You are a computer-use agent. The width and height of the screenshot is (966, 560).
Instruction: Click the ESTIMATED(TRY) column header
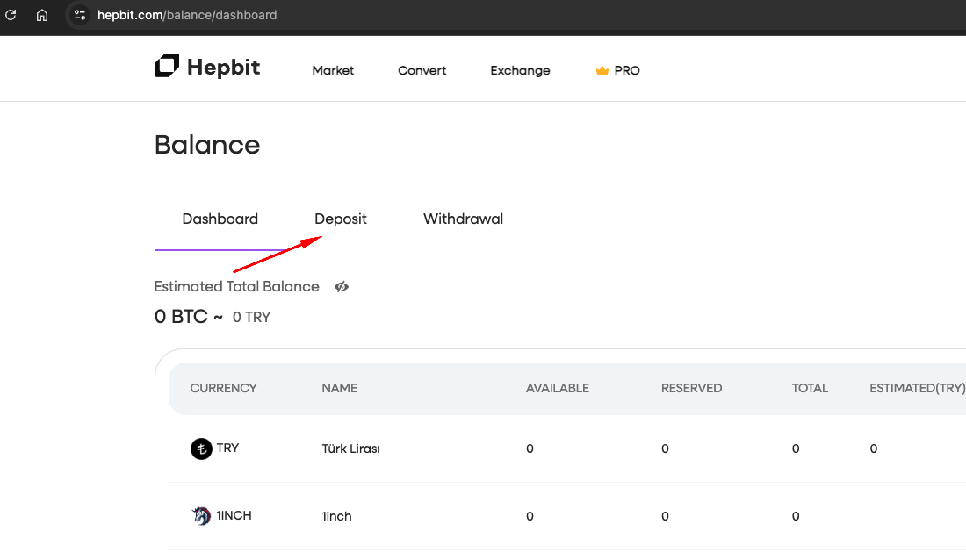tap(917, 388)
